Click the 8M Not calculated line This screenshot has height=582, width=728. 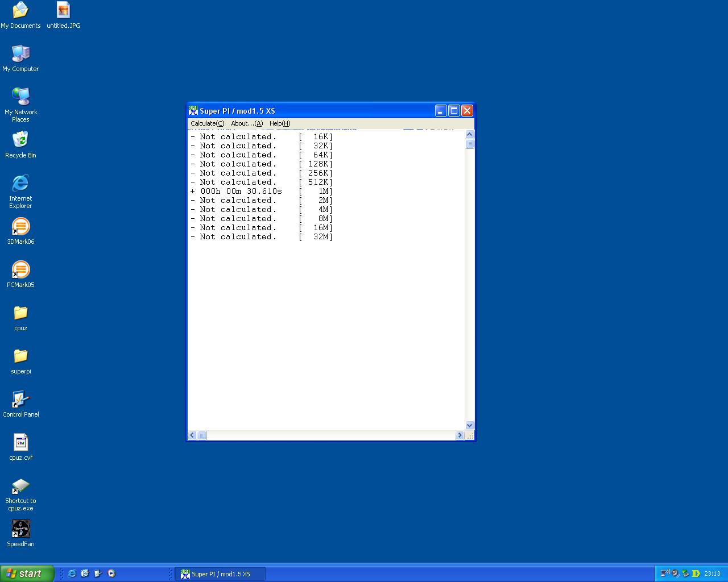click(262, 218)
